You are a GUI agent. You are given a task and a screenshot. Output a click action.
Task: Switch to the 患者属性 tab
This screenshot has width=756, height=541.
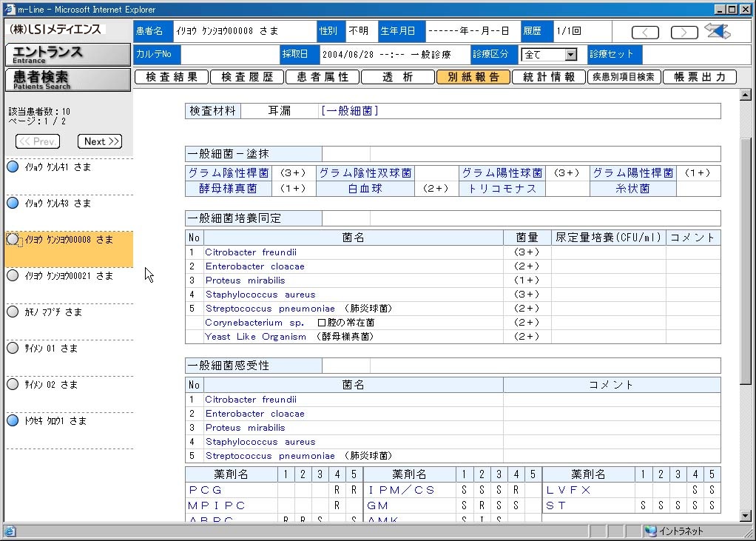pos(323,77)
